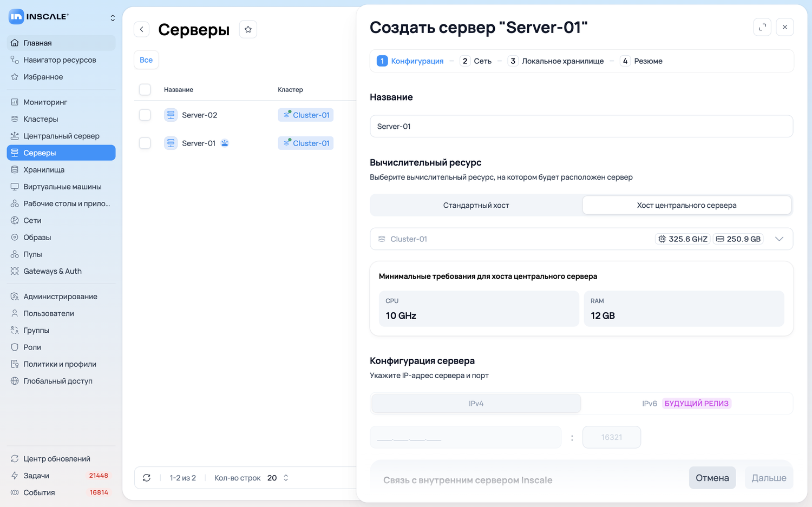Click the IPv4 address input field
Viewport: 812px width, 507px height.
(466, 437)
